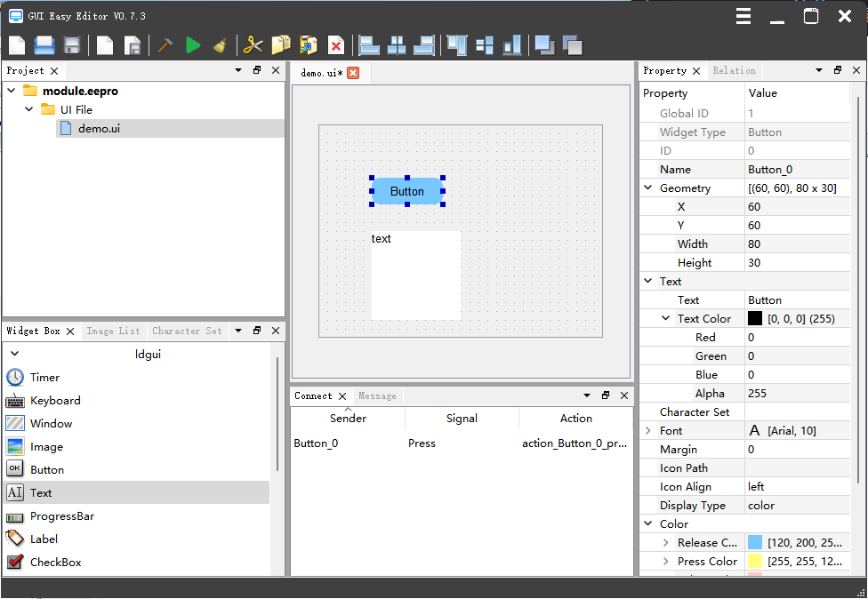Image resolution: width=868 pixels, height=599 pixels.
Task: Align widgets to the horizontal center
Action: pos(397,45)
